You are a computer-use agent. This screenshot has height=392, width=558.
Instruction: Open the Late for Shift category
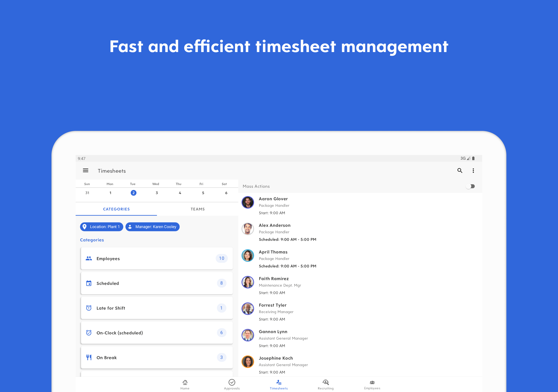(157, 308)
